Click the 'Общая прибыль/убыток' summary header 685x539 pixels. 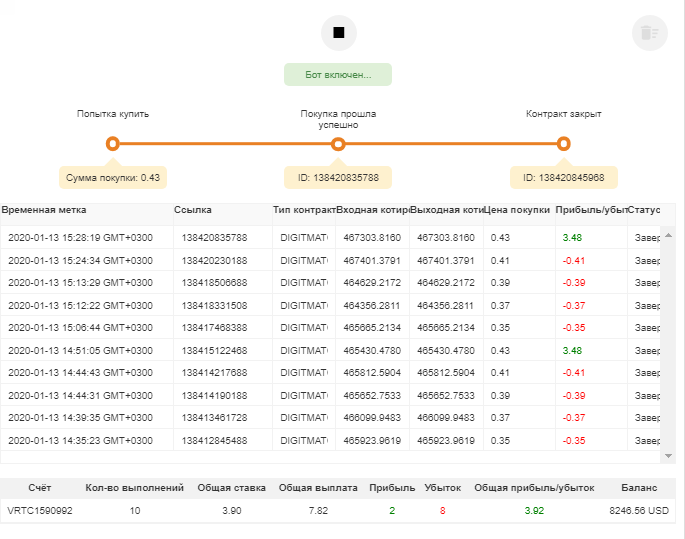[534, 488]
